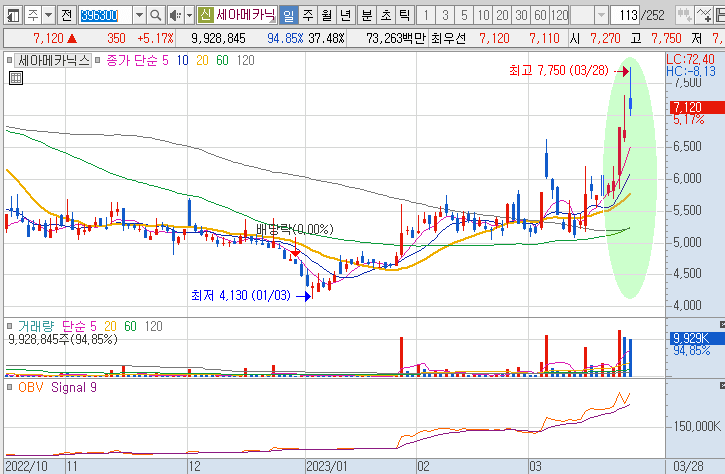Click the 전 button

(x=67, y=16)
